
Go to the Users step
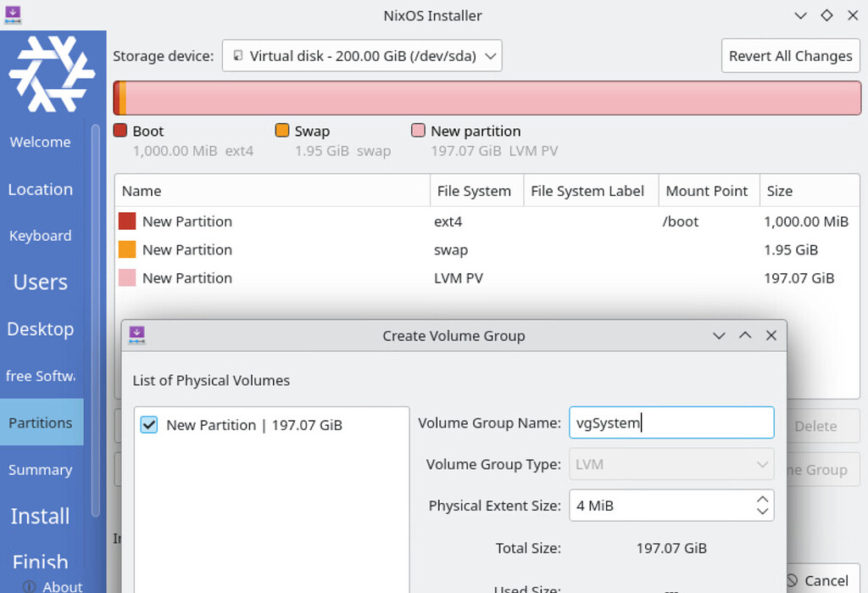click(41, 283)
